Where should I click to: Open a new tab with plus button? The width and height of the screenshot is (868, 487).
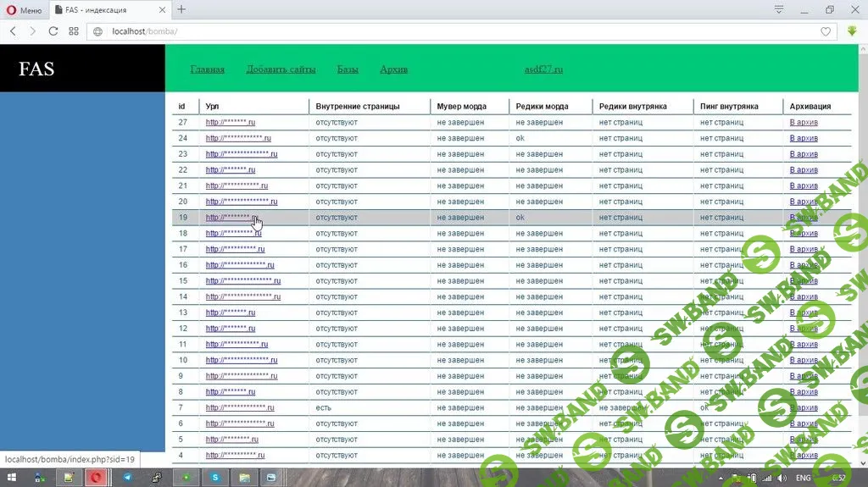[x=181, y=9]
